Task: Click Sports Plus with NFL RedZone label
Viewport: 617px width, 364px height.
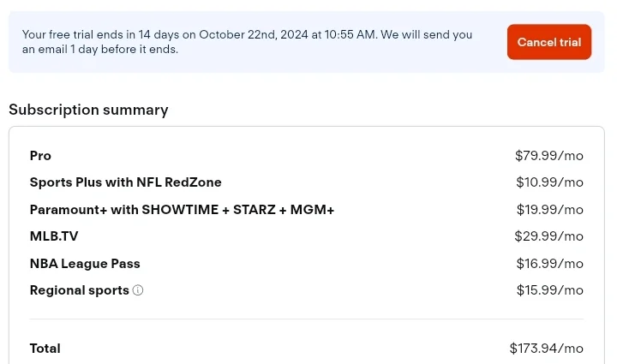Action: click(125, 182)
